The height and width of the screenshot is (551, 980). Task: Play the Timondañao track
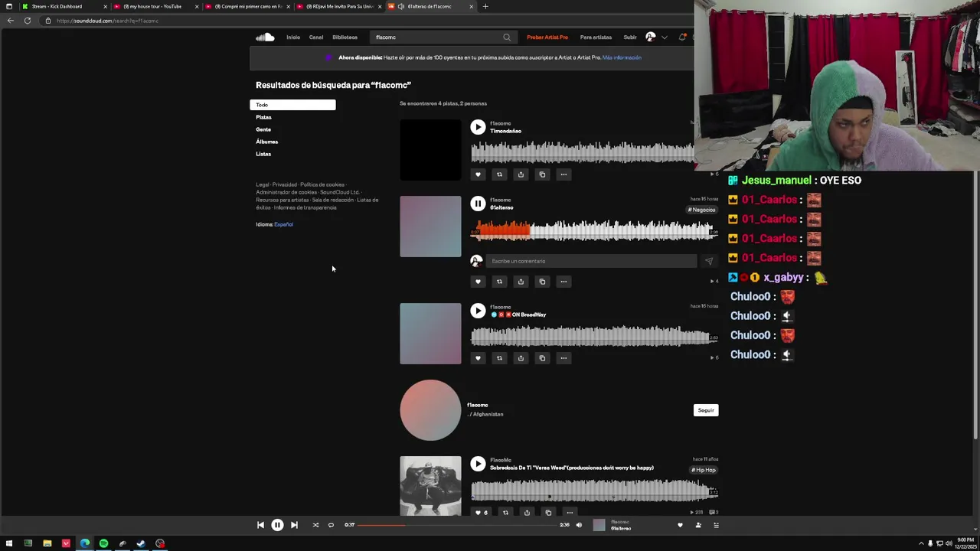coord(478,127)
